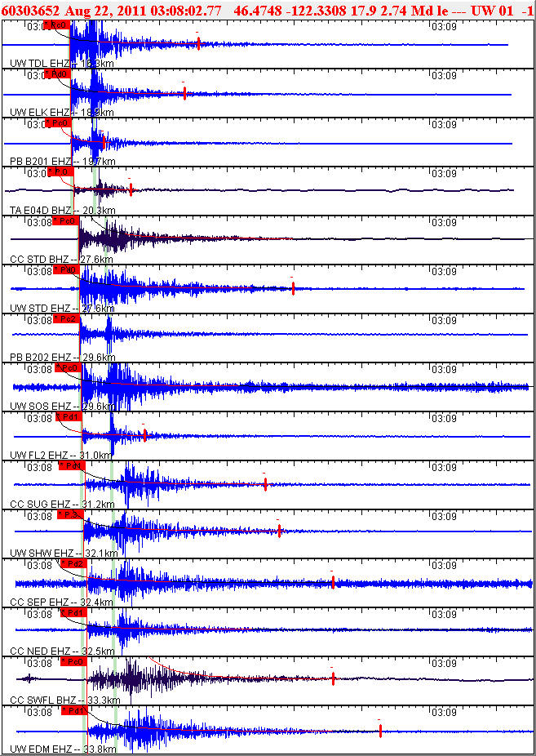
Task: Click the red Pd2 pick flag on CC SEP trace
Action: [73, 563]
